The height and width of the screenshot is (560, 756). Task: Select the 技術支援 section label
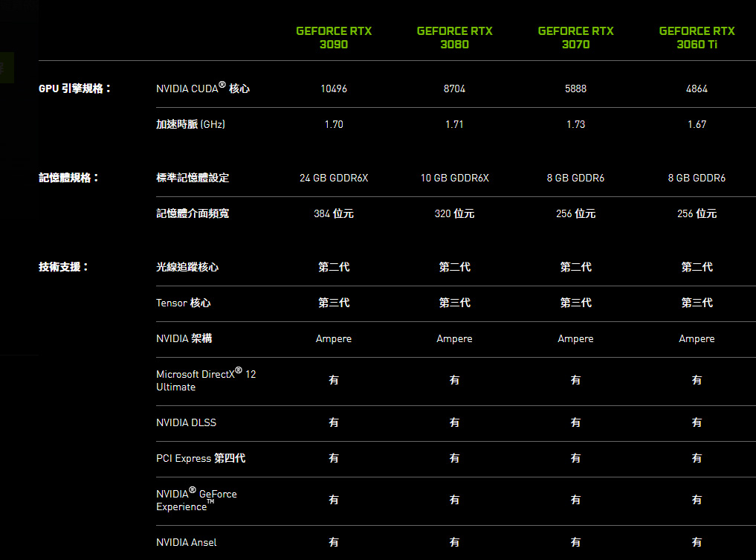[63, 267]
